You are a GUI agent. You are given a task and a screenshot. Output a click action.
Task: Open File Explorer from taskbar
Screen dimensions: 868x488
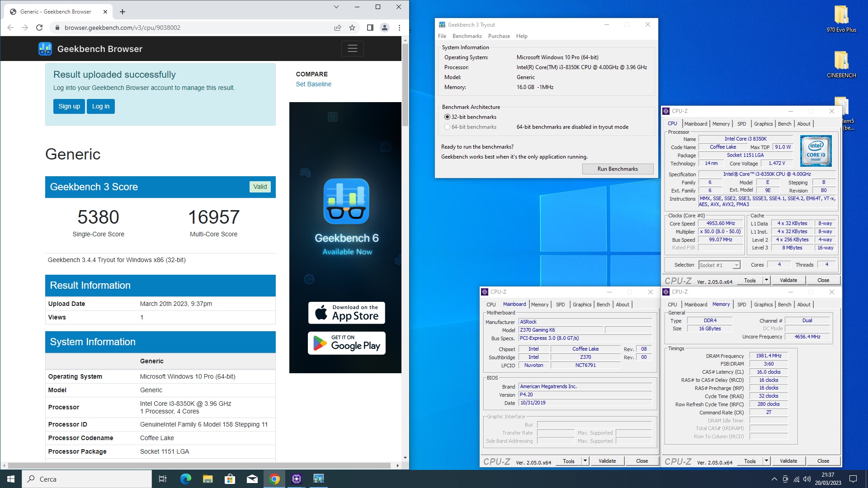(208, 479)
